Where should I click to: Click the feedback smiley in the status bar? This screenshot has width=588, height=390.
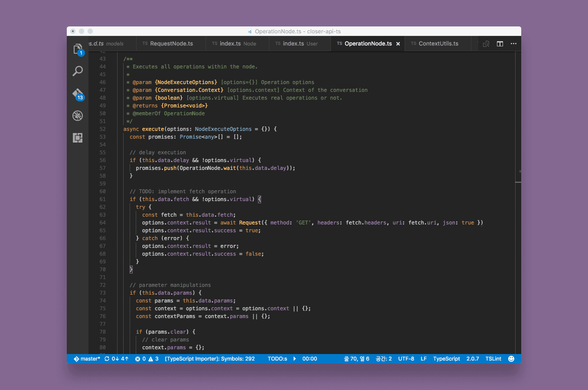511,359
